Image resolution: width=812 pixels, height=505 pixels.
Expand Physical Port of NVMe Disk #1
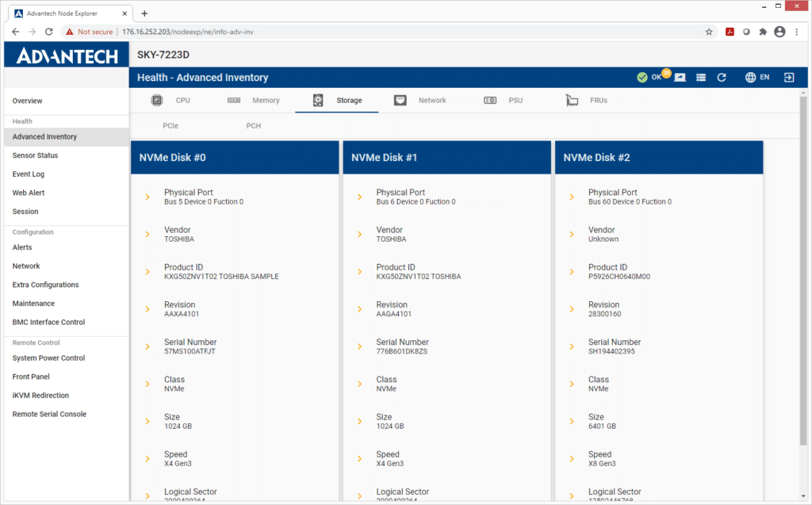tap(359, 197)
